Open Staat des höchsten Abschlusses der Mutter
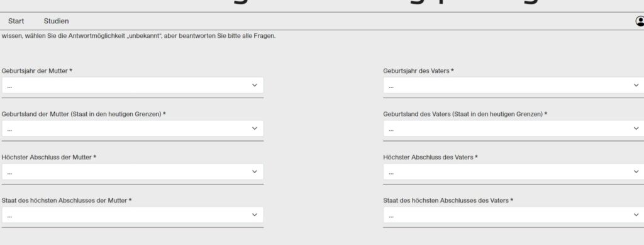Screen dimensions: 644x245 pyautogui.click(x=133, y=215)
